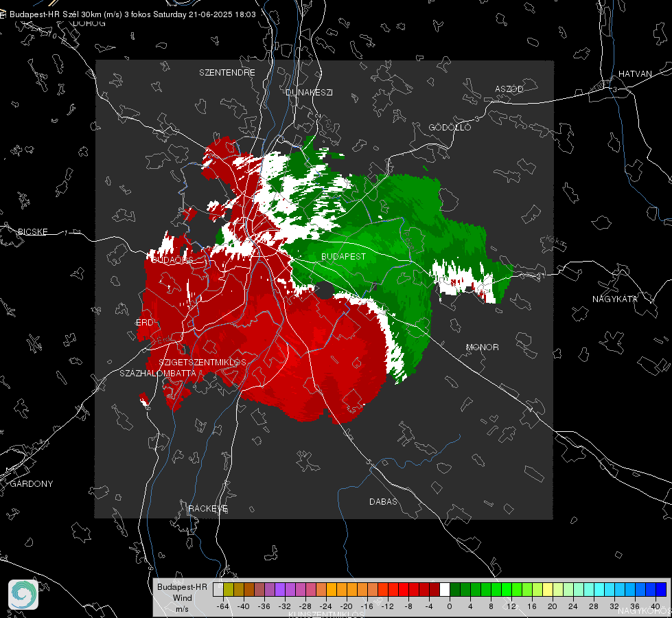Click the -40 legend value
This screenshot has height=618, width=672.
tap(244, 606)
